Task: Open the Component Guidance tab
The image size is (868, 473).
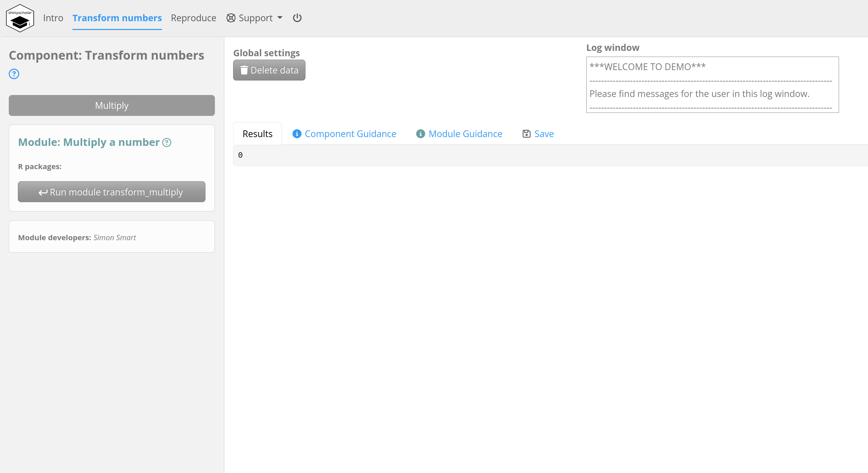Action: [350, 133]
